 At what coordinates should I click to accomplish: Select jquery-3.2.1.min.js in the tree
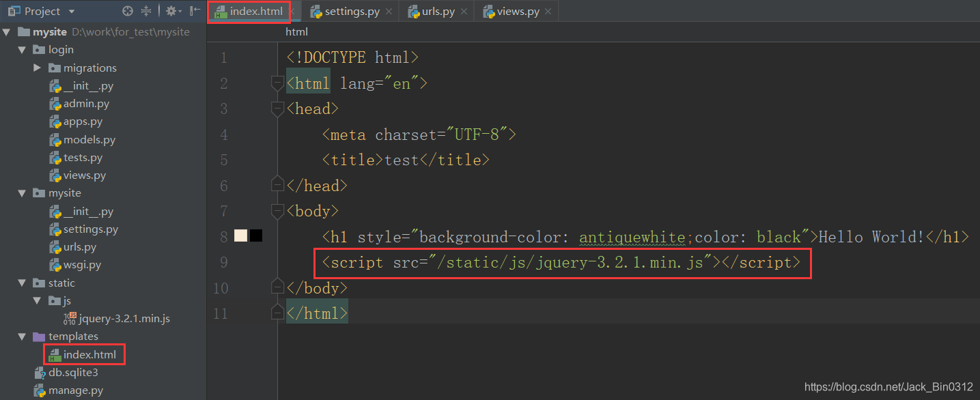coord(124,319)
